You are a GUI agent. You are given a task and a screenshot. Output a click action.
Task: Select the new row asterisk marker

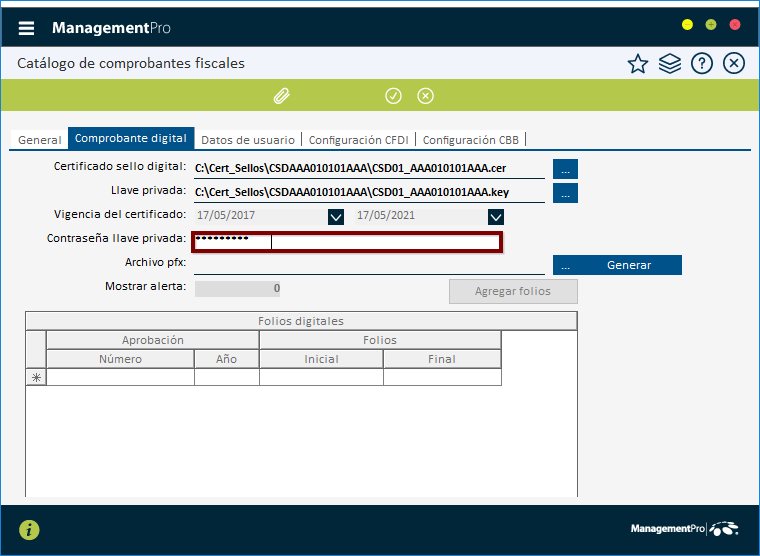point(36,377)
